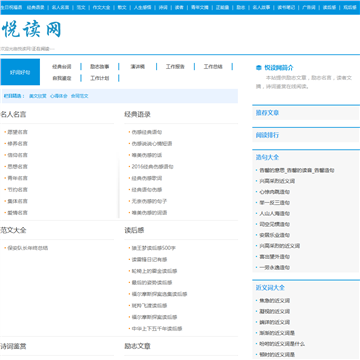360x360 pixels.
Task: Open the 经典语录 section heading
Action: 138,114
